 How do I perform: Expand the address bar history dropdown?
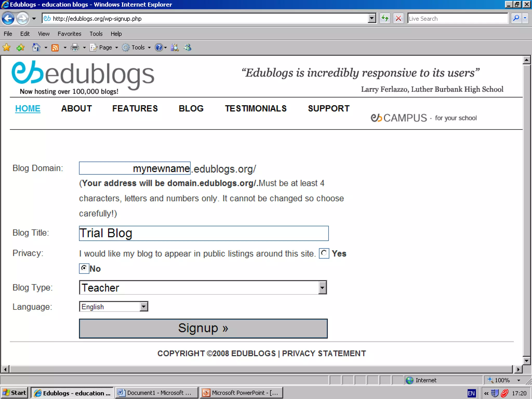coord(372,18)
